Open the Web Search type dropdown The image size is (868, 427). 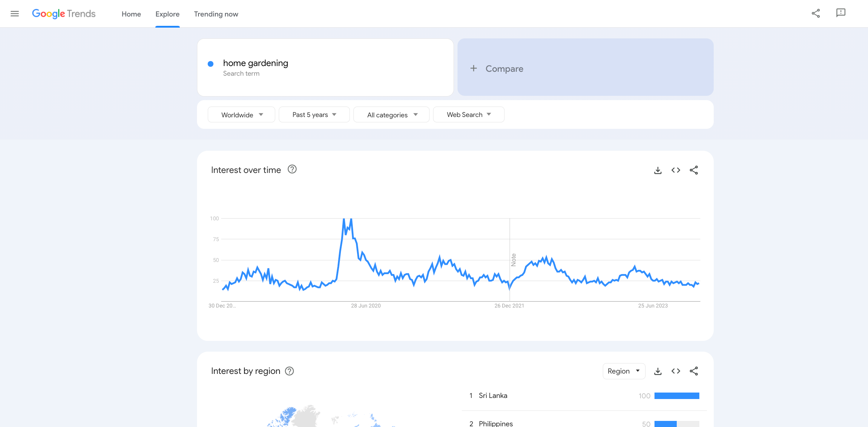(x=468, y=115)
